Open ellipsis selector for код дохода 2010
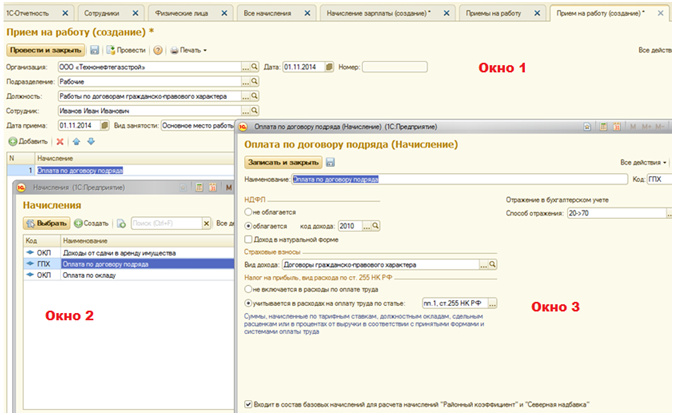The image size is (674, 415). [x=367, y=226]
